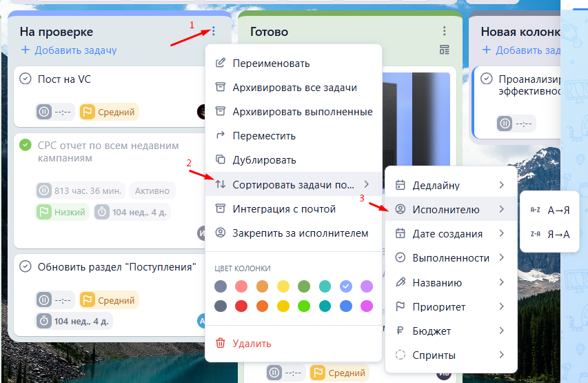Click the sort arrows icon beside Сортировать задачи по
588x383 pixels.
(x=221, y=184)
